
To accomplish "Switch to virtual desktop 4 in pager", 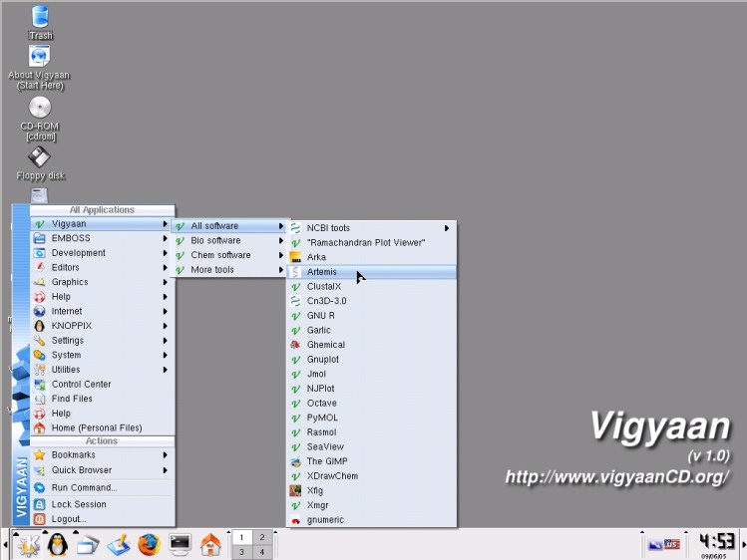I will click(x=262, y=551).
